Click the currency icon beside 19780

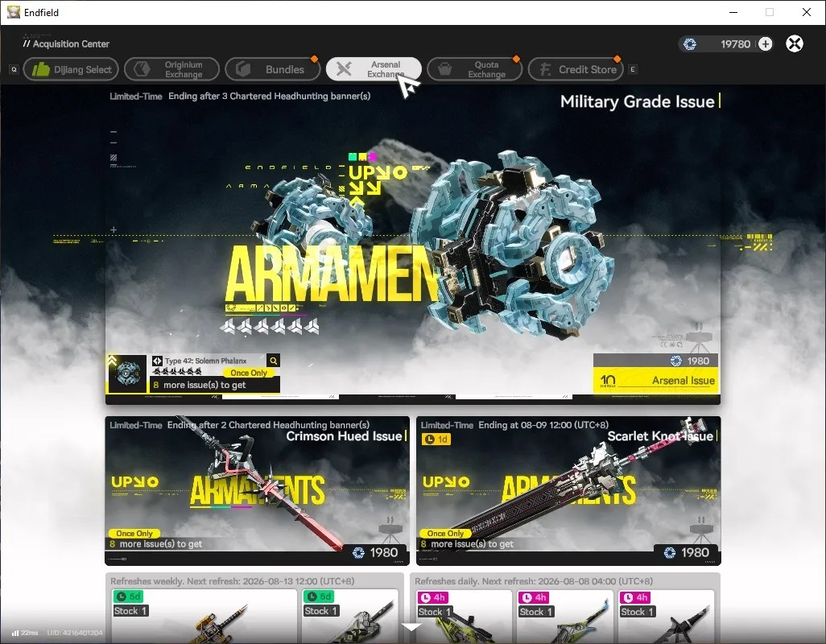(x=690, y=44)
